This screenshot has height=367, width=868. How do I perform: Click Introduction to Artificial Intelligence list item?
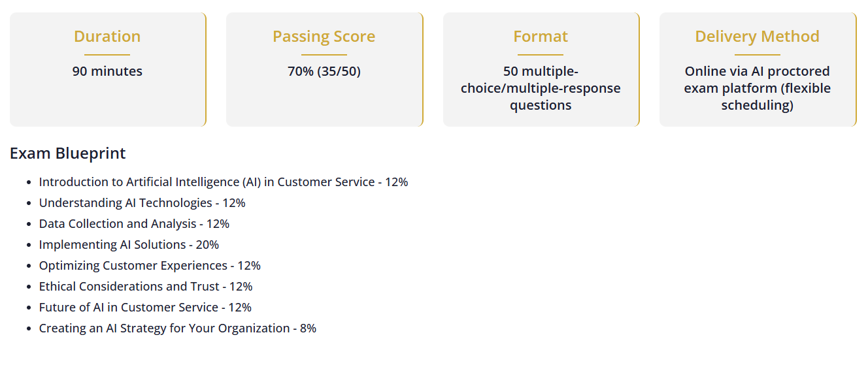(224, 182)
